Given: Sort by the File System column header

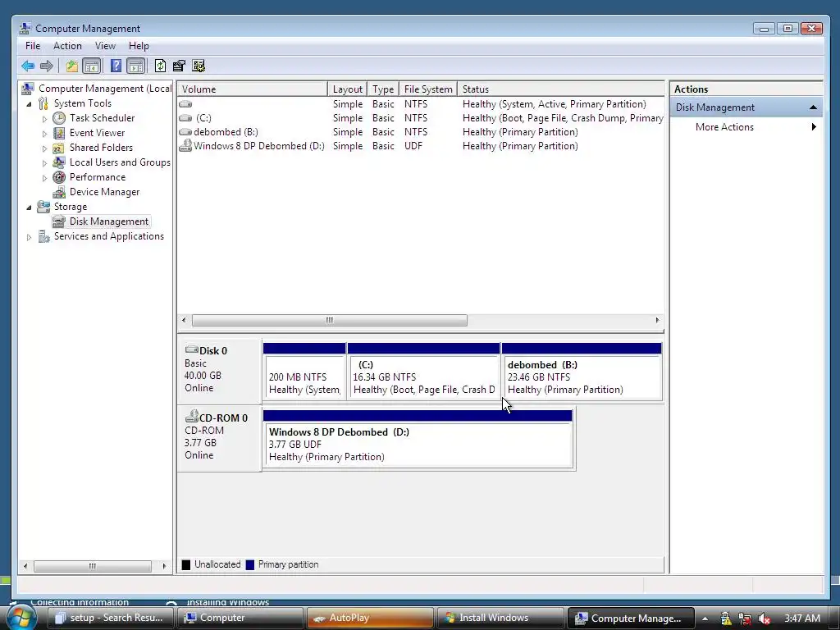Looking at the screenshot, I should (x=428, y=89).
